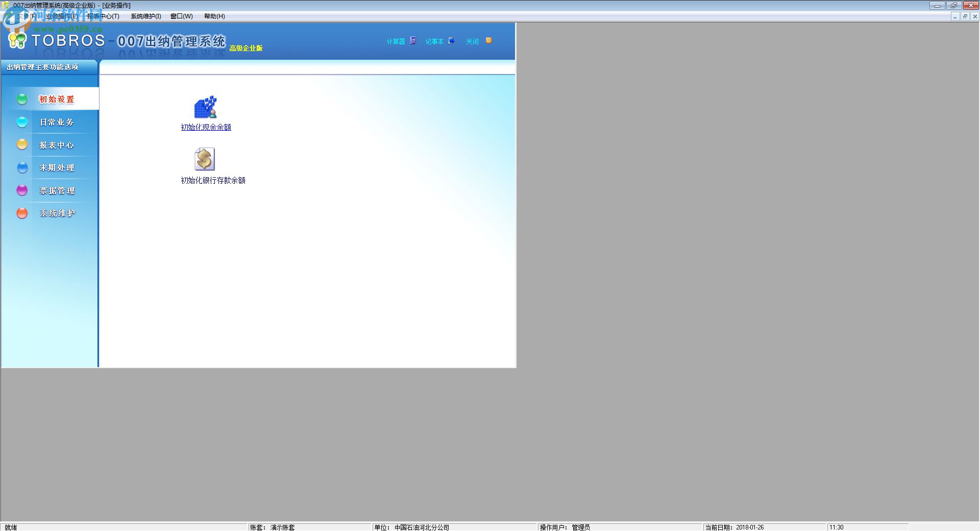This screenshot has height=531, width=980.
Task: Minimize the inner 业务操作 child window
Action: coord(955,17)
